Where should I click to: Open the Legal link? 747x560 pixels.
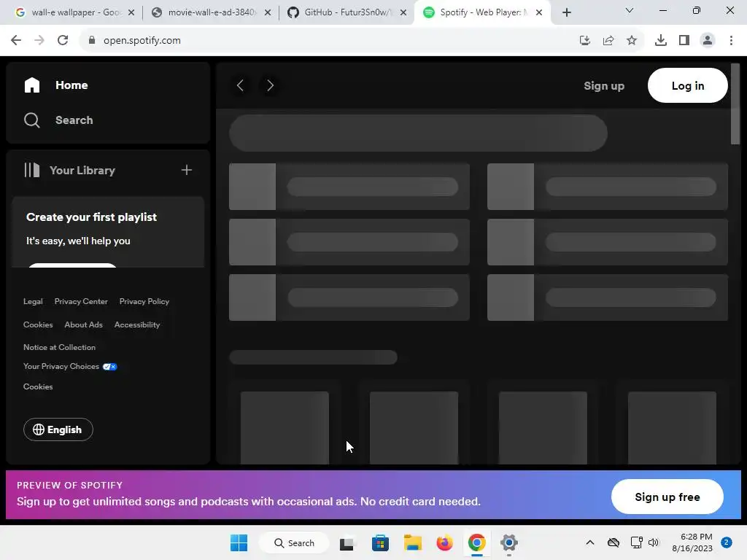pyautogui.click(x=33, y=301)
